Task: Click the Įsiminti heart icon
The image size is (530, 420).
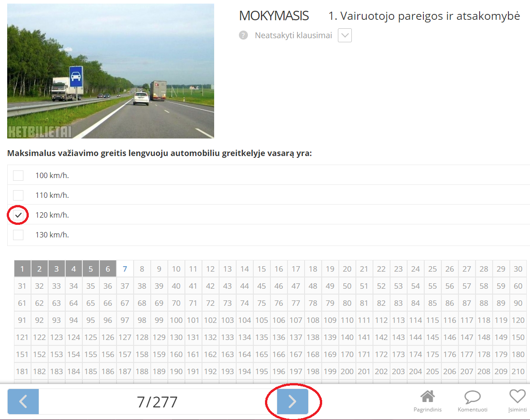Action: click(517, 396)
